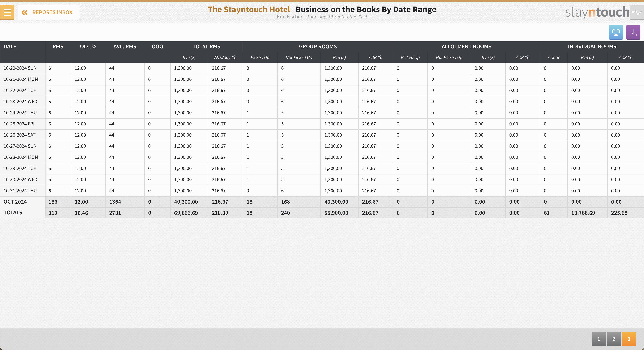Click the OCC % column header
Screen dimensions: 644x350
point(88,47)
